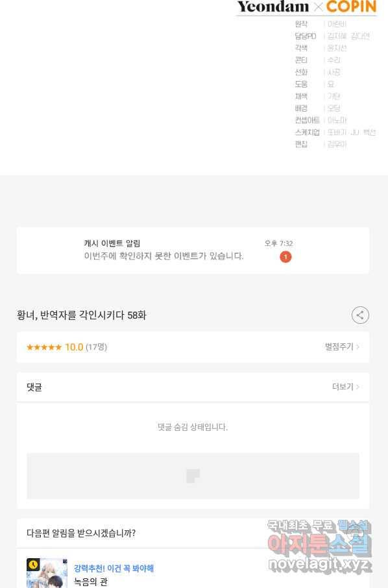Click the Yeondam logo
This screenshot has height=588, width=388.
click(x=273, y=6)
